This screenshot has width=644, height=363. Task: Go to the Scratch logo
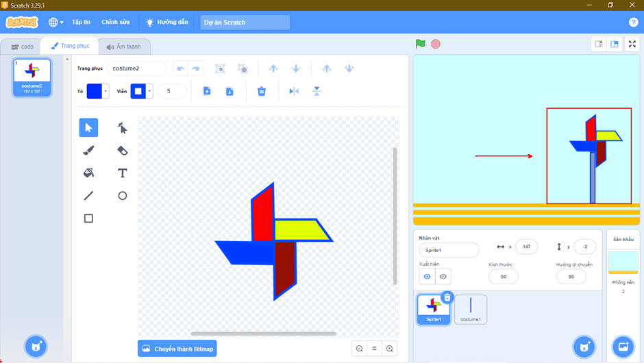coord(22,22)
